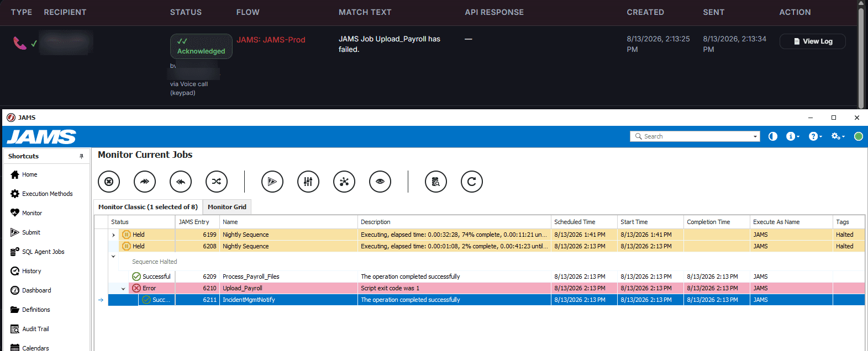The height and width of the screenshot is (351, 868).
Task: Sort by the Name column header
Action: 288,222
